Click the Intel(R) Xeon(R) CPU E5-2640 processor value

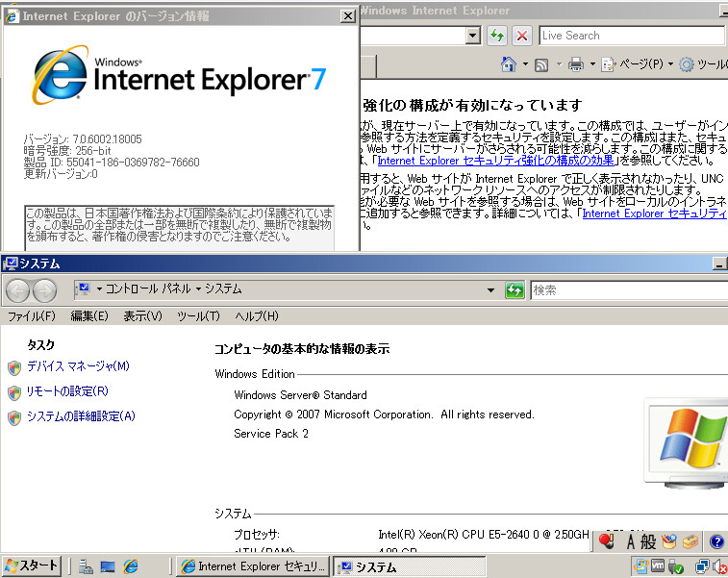(x=484, y=535)
